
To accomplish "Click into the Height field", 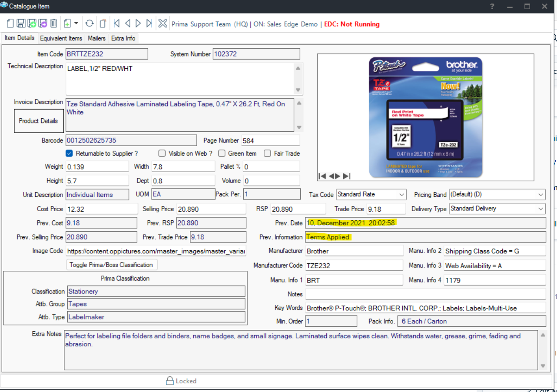I will click(97, 180).
